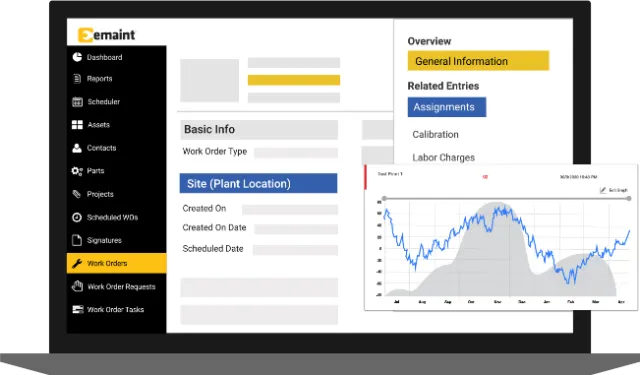Open the Calibration entry
Viewport: 640px width, 375px height.
pyautogui.click(x=436, y=134)
